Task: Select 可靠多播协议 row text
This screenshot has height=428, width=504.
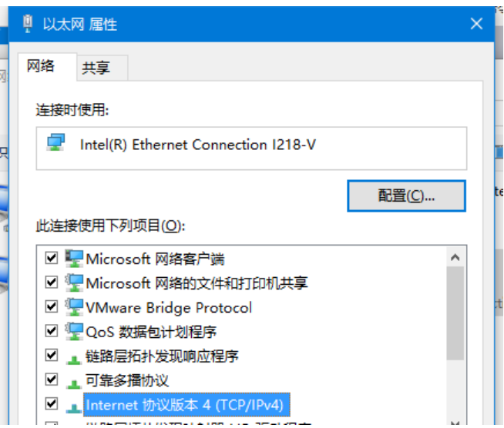Action: 127,381
